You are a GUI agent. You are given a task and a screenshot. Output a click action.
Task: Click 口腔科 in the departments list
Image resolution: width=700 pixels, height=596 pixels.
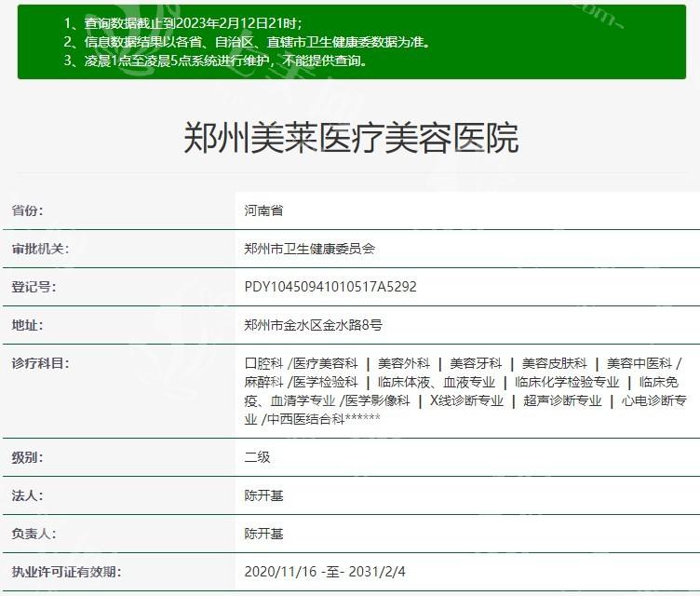click(263, 364)
